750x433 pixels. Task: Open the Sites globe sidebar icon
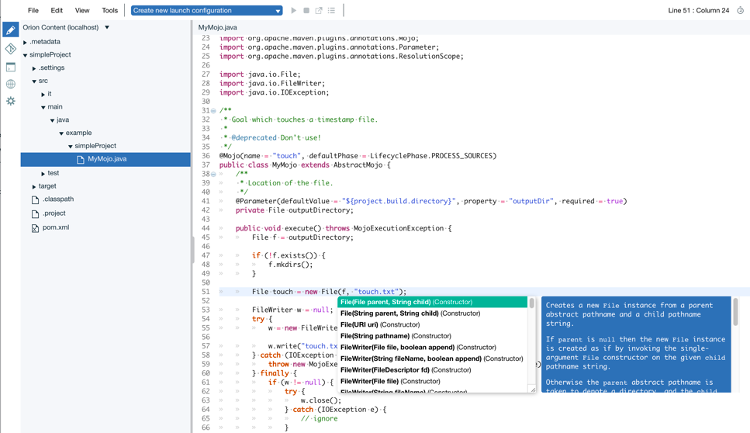10,84
